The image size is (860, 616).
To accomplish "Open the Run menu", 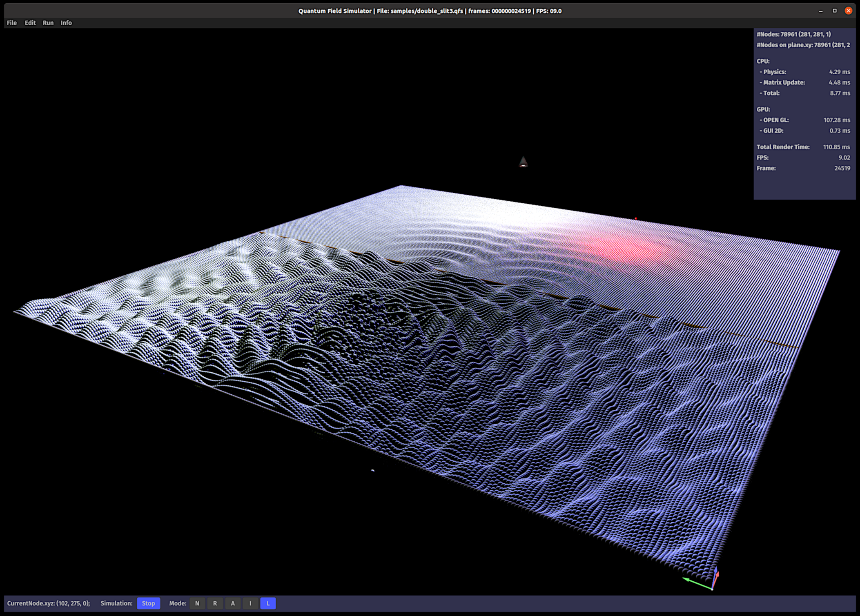I will point(48,23).
